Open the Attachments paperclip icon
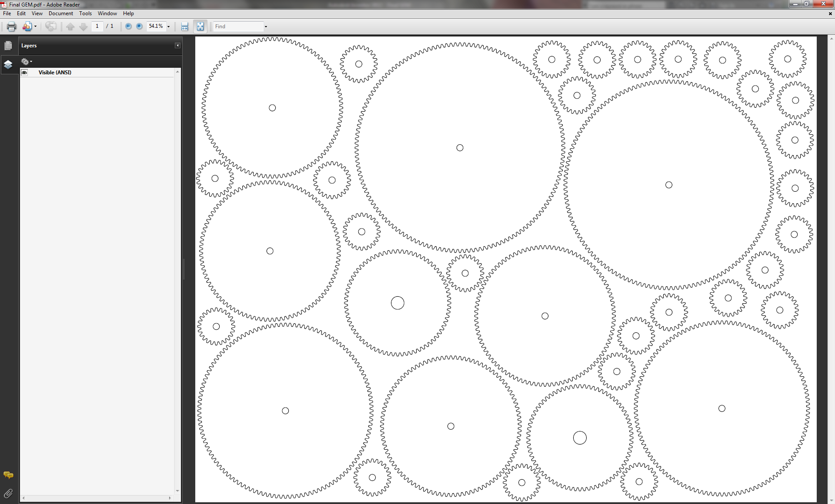Image resolution: width=835 pixels, height=504 pixels. (x=8, y=493)
